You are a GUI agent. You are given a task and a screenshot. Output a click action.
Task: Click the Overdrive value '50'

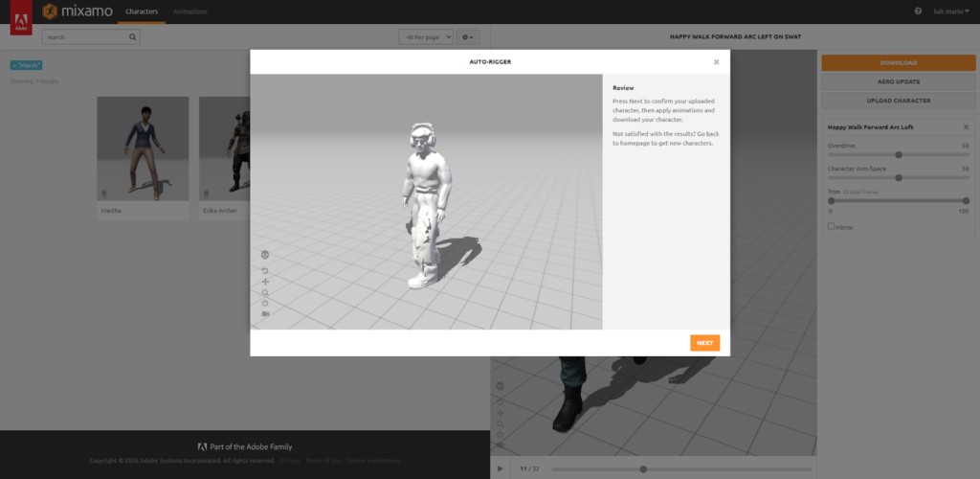[965, 145]
